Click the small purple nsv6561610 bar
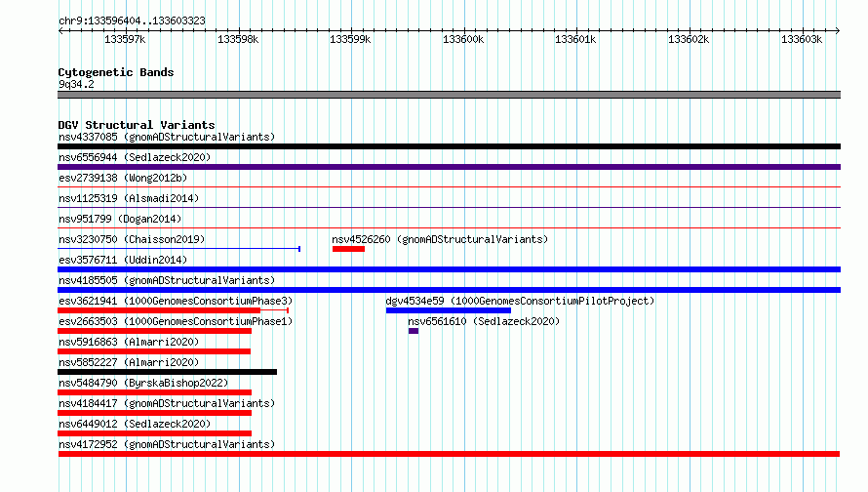This screenshot has height=492, width=868. 414,331
